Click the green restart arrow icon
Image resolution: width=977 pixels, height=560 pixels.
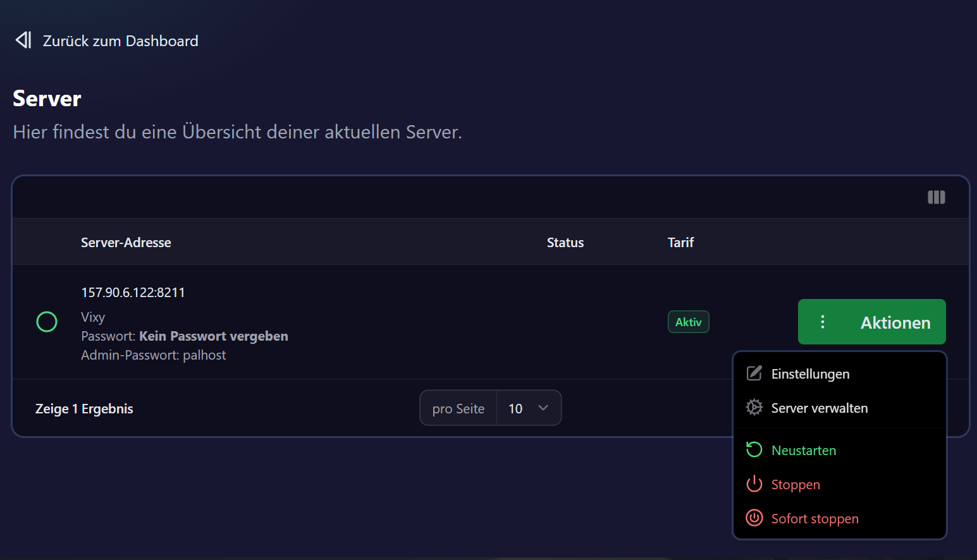754,449
